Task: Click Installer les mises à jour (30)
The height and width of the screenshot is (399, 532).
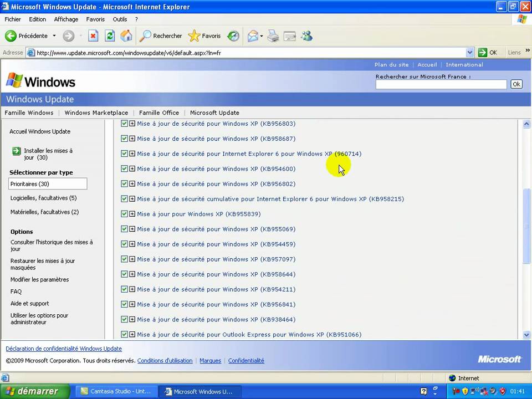Action: click(x=48, y=154)
